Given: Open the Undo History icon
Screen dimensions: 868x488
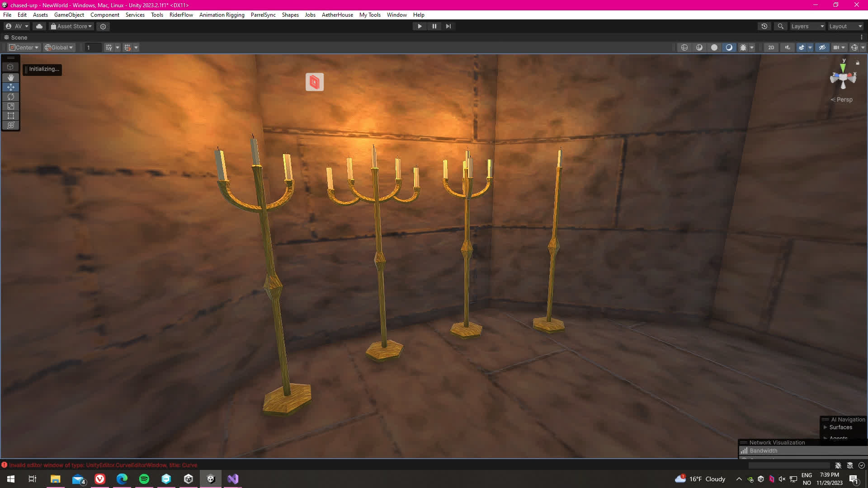Looking at the screenshot, I should (x=764, y=26).
